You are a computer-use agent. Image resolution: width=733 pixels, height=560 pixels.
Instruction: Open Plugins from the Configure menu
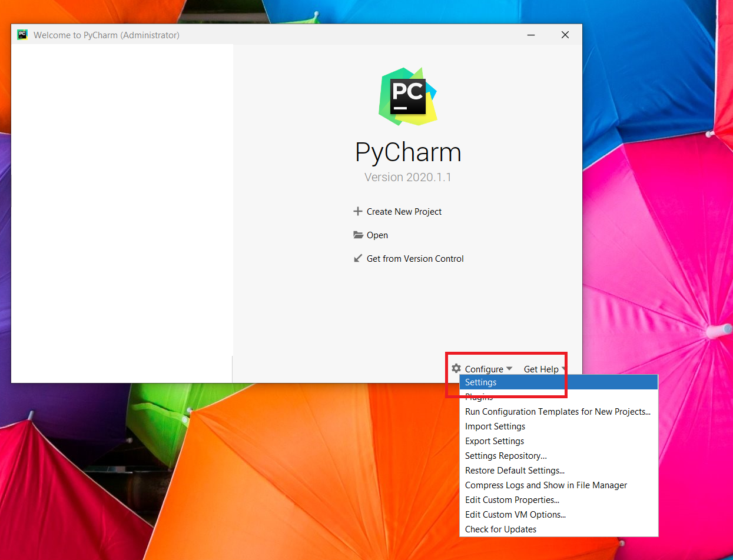(479, 397)
